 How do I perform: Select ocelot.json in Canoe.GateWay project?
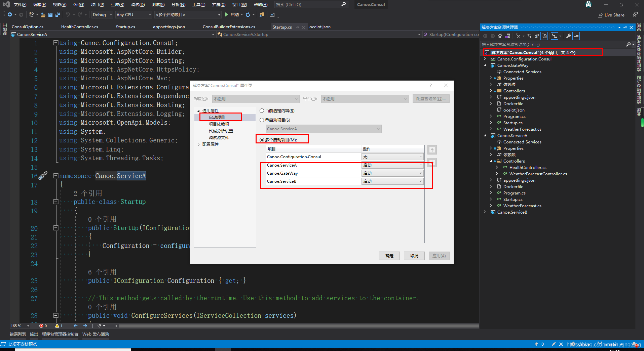tap(514, 110)
